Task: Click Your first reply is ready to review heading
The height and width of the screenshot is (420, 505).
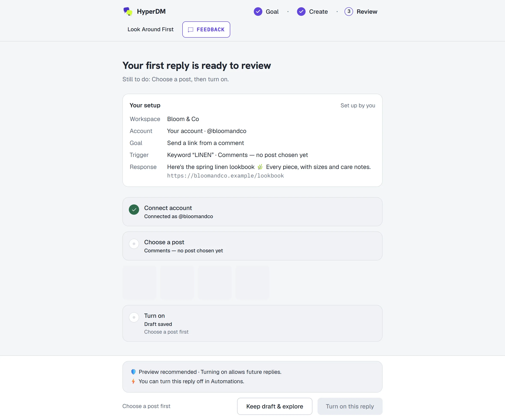Action: (196, 66)
